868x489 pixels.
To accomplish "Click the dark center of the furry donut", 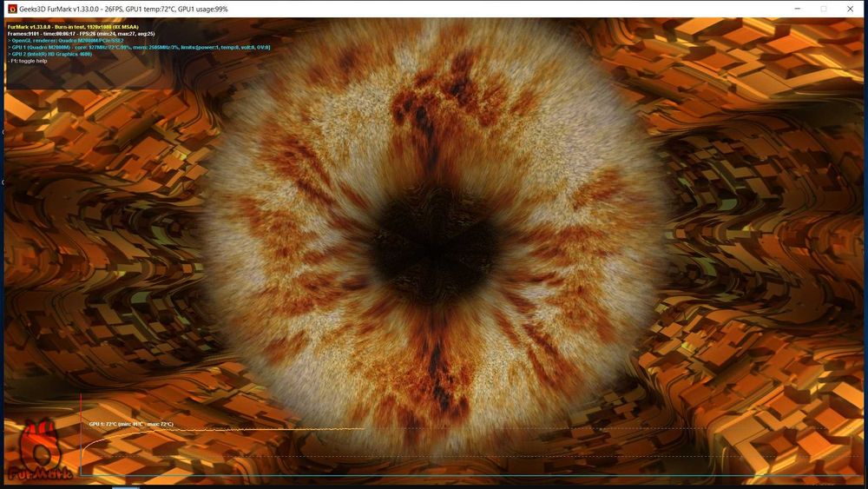I will (x=437, y=245).
